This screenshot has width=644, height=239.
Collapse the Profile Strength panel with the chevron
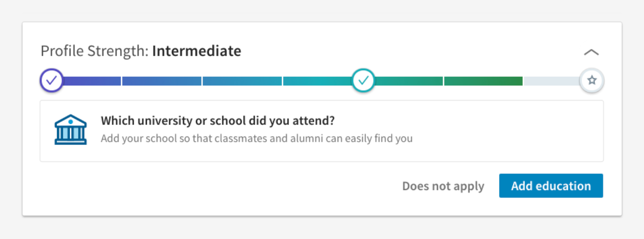coord(591,52)
